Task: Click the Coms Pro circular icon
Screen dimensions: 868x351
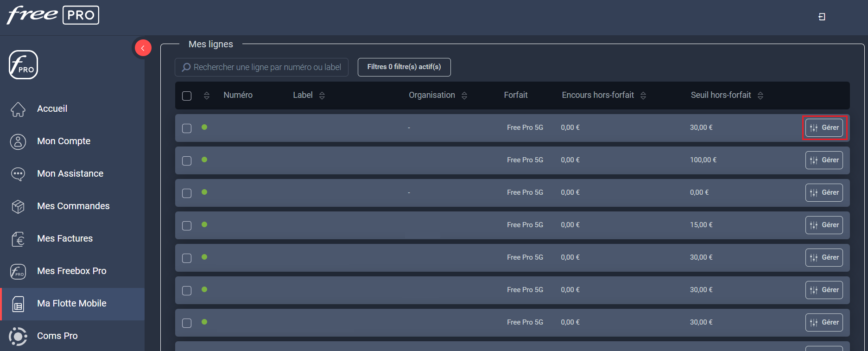Action: [x=18, y=336]
